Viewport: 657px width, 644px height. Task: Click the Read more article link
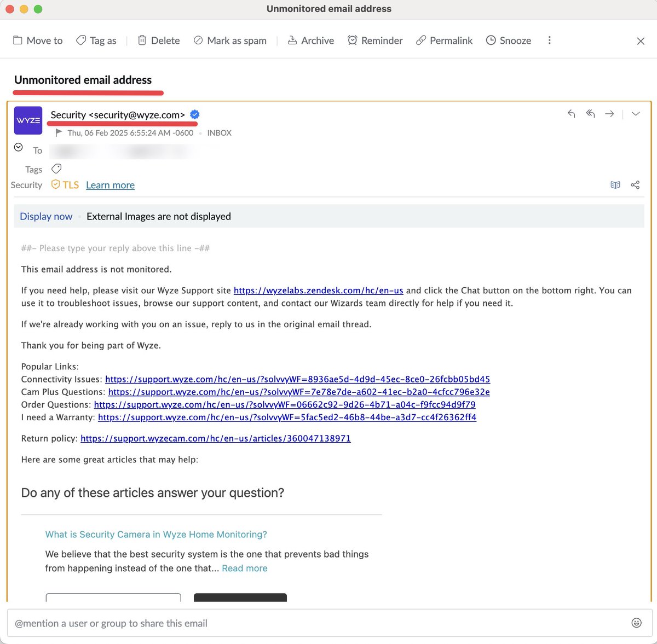[x=245, y=568]
